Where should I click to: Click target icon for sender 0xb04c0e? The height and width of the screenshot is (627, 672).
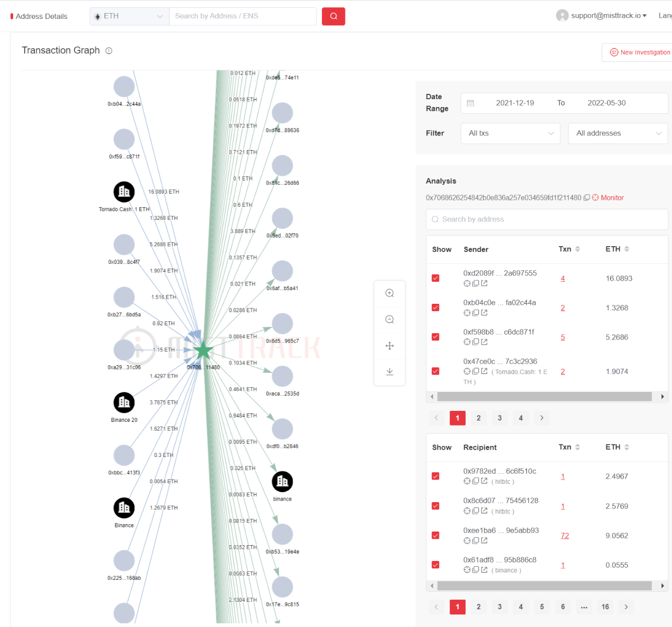(x=467, y=313)
